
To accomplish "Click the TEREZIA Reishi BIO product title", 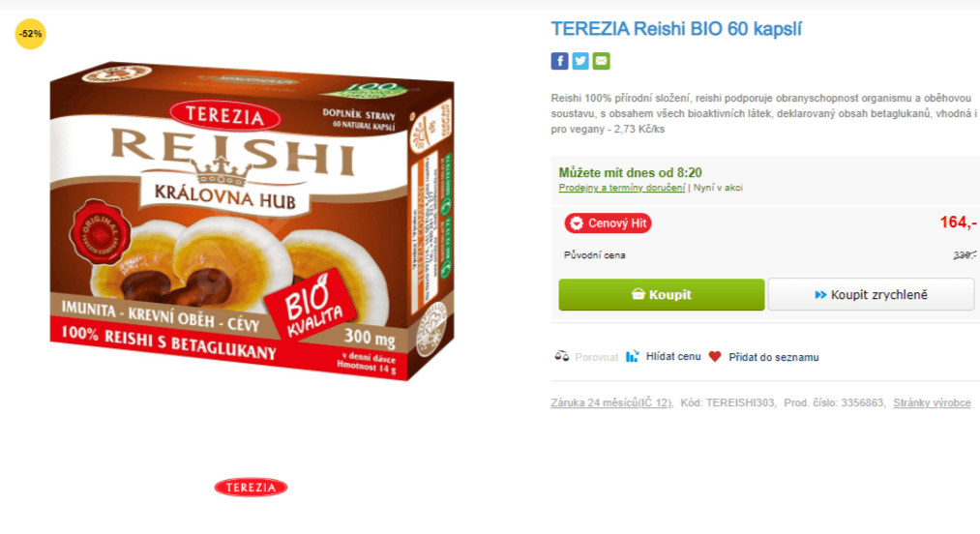I will pyautogui.click(x=675, y=29).
